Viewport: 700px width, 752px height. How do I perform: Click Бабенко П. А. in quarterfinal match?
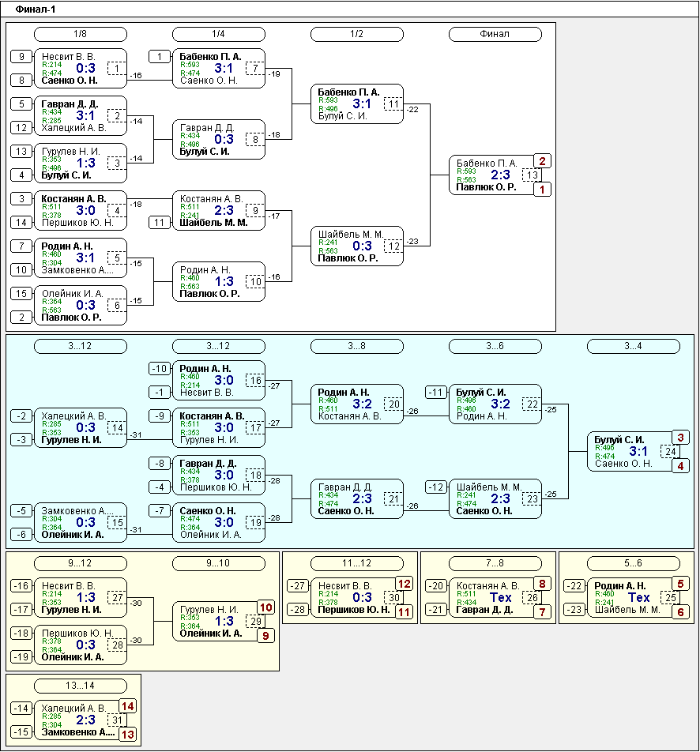tap(210, 57)
